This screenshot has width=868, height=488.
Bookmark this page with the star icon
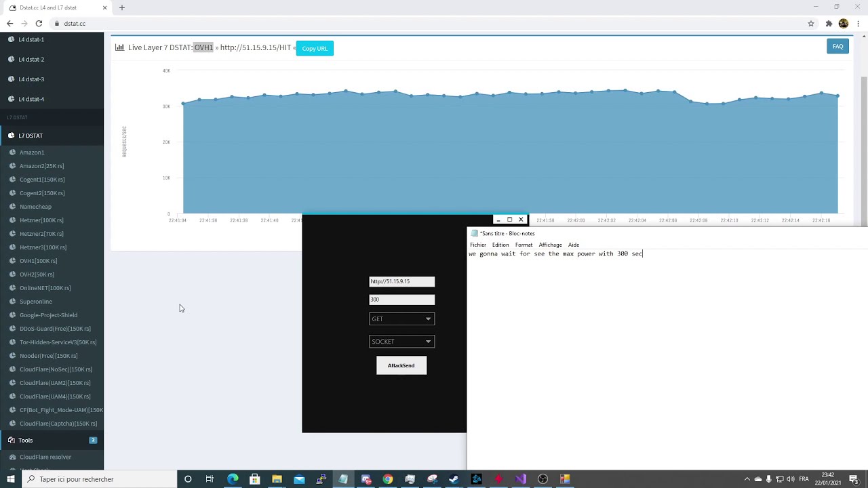pyautogui.click(x=811, y=23)
